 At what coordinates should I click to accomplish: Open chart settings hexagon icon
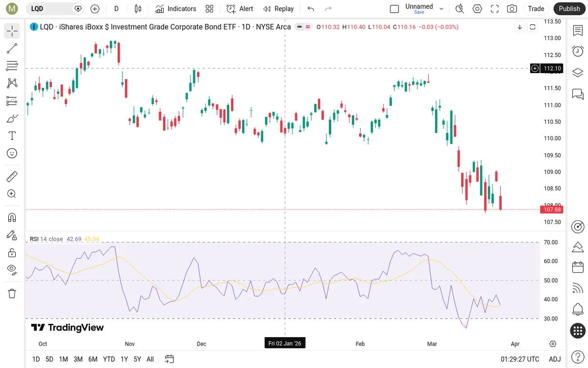(477, 9)
